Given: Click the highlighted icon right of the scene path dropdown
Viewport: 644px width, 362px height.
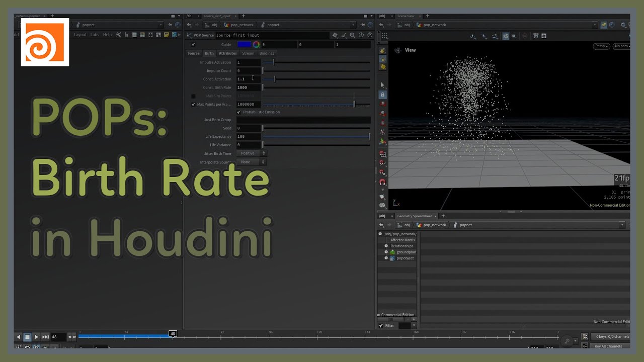Looking at the screenshot, I should pyautogui.click(x=604, y=25).
